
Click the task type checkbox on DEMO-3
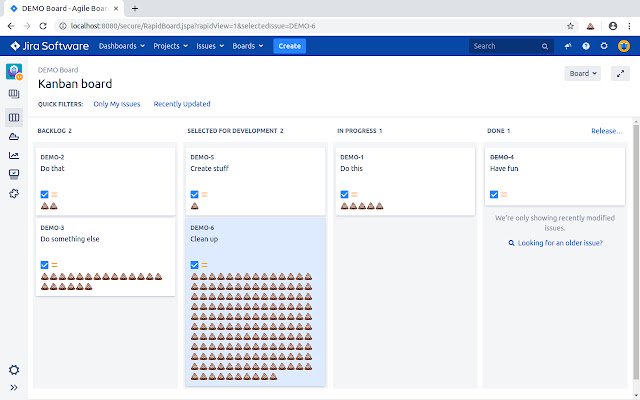[44, 265]
